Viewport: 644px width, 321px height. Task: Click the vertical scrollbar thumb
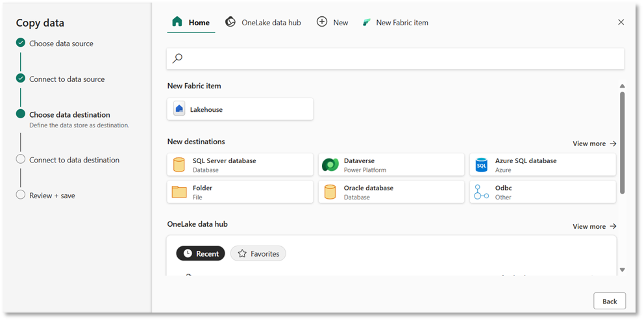point(622,142)
